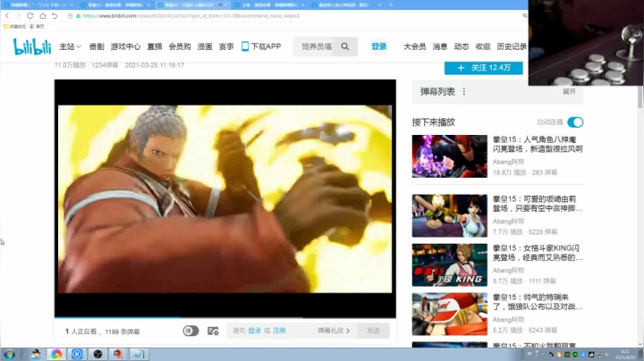Screen dimensions: 644x361
Task: Click the 发送 send button
Action: (x=373, y=331)
